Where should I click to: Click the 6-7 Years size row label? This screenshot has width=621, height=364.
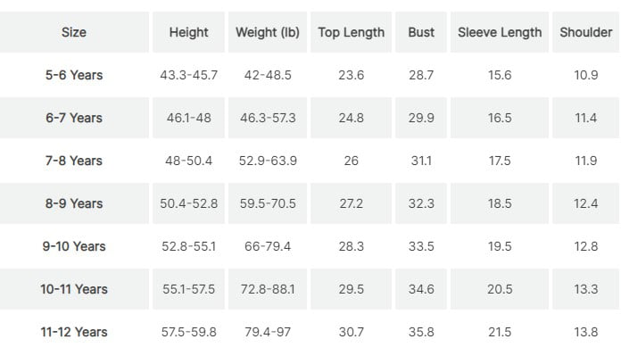click(74, 118)
